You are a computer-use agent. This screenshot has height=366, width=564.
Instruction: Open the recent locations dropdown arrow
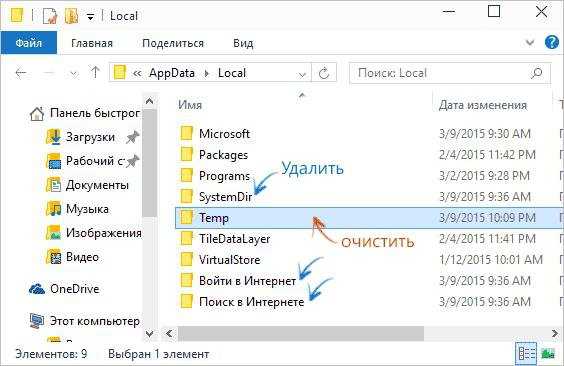74,74
